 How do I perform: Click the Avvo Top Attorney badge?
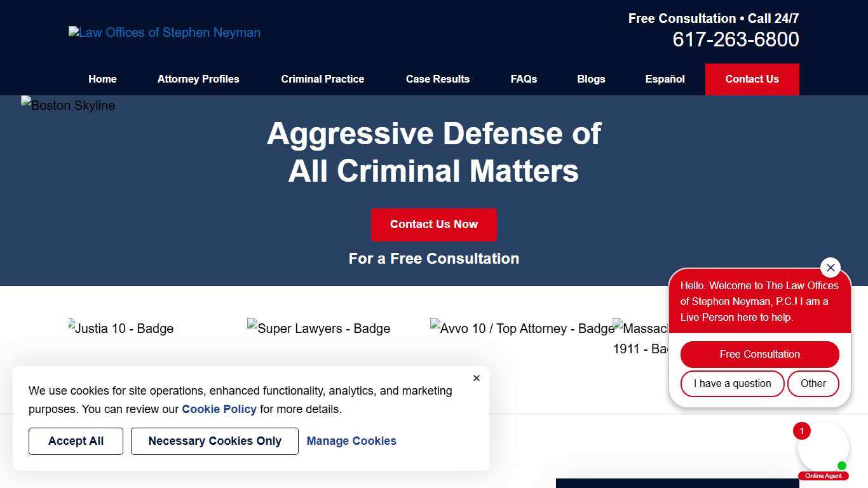(x=522, y=329)
